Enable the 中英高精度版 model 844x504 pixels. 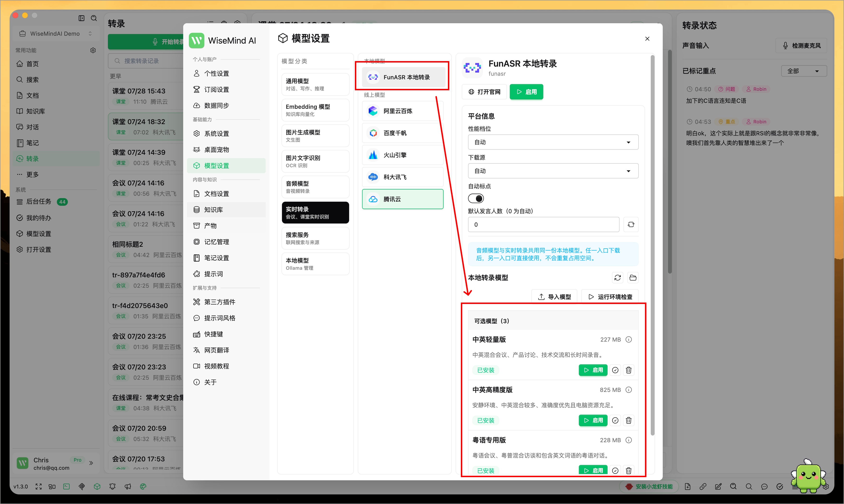click(593, 420)
